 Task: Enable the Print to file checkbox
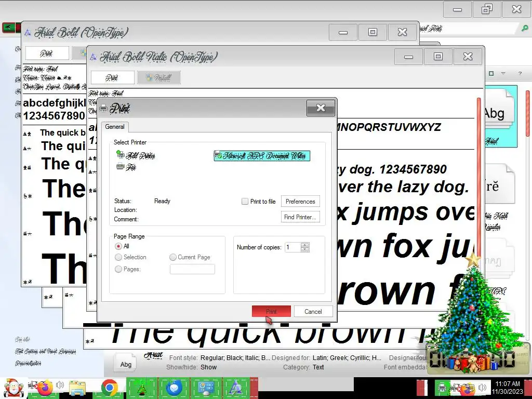(245, 201)
